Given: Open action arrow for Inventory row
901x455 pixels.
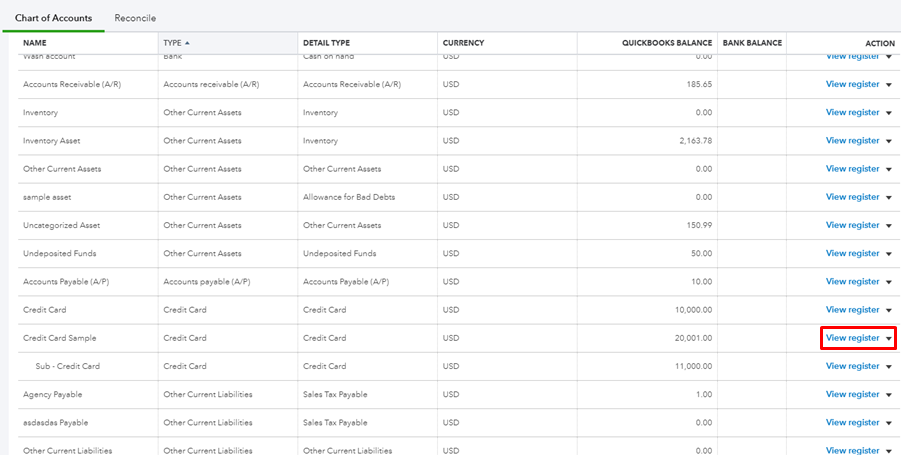Looking at the screenshot, I should pyautogui.click(x=888, y=113).
